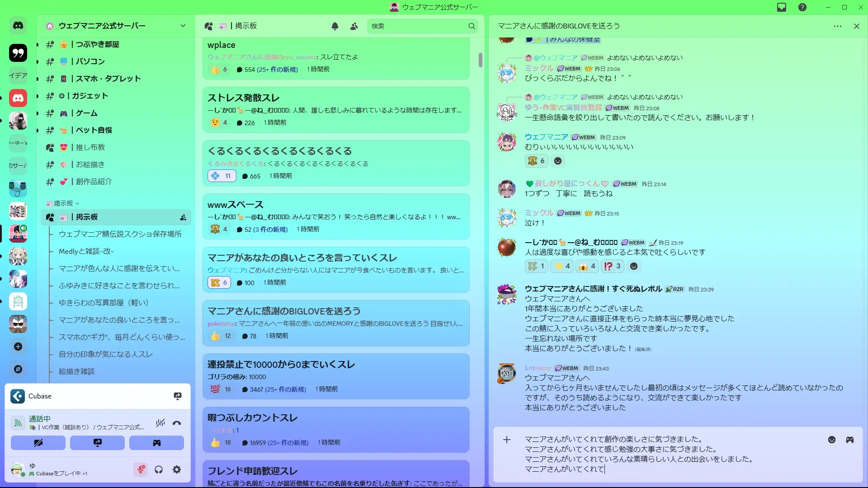
Task: Disconnect from the voice call
Action: point(177,423)
